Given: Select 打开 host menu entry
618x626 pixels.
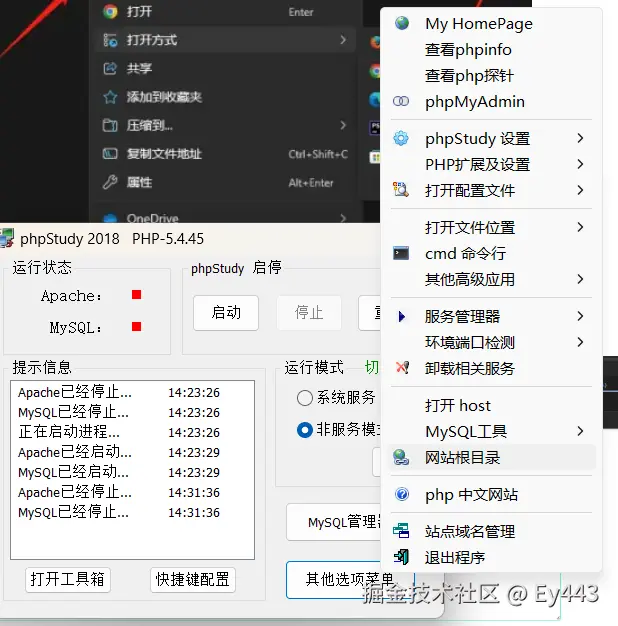Looking at the screenshot, I should coord(491,406).
